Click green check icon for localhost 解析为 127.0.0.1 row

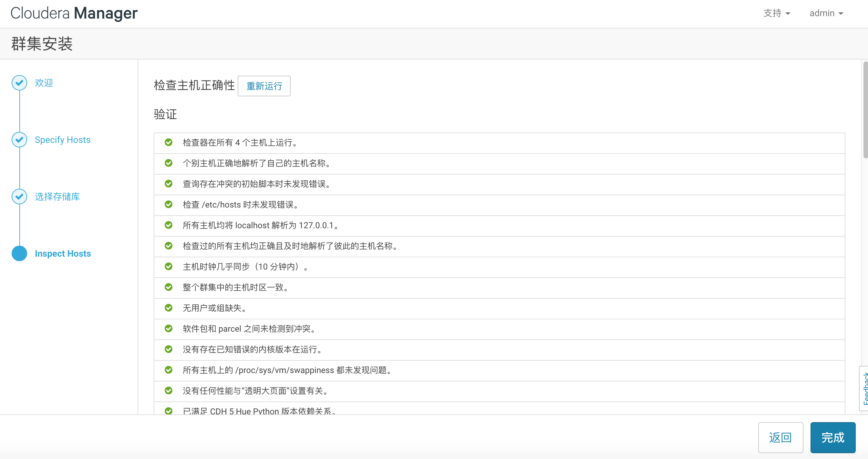[x=169, y=225]
